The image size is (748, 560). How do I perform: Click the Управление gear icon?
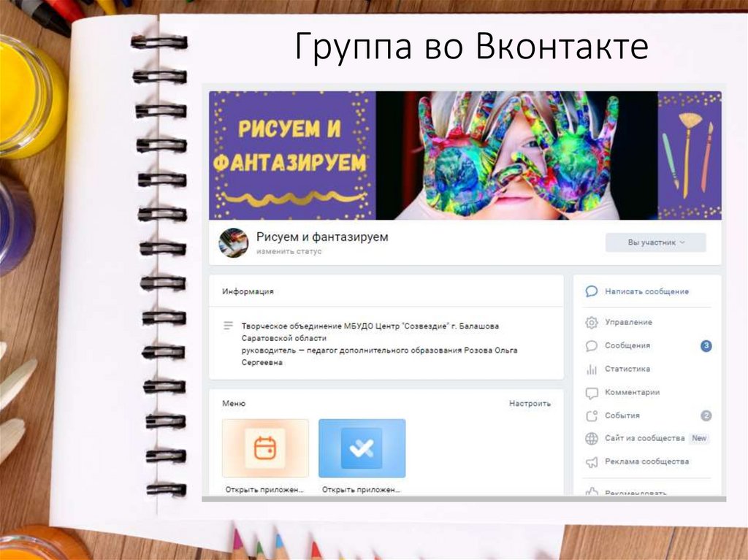(592, 323)
